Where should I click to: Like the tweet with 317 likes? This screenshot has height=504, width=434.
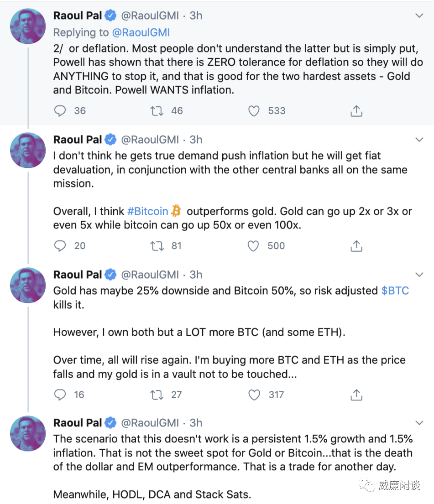click(254, 395)
